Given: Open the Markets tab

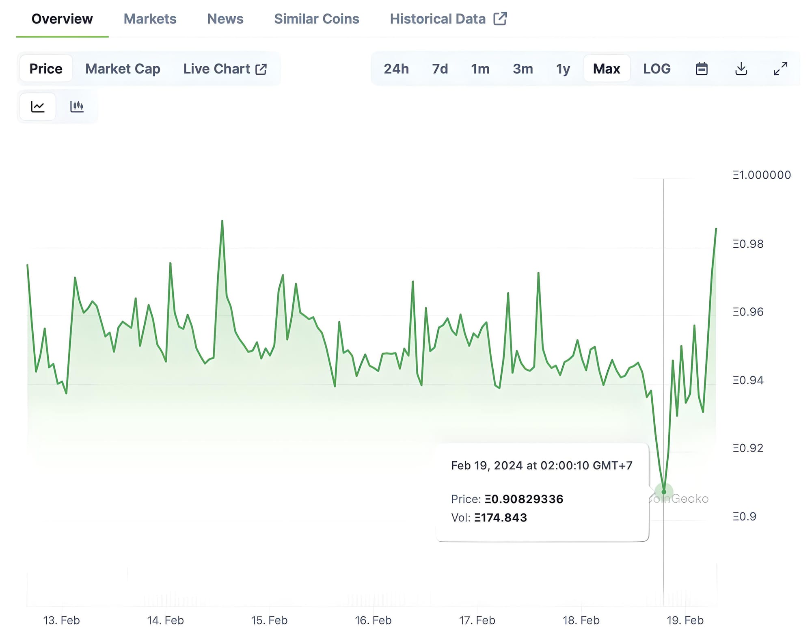Looking at the screenshot, I should [x=150, y=19].
